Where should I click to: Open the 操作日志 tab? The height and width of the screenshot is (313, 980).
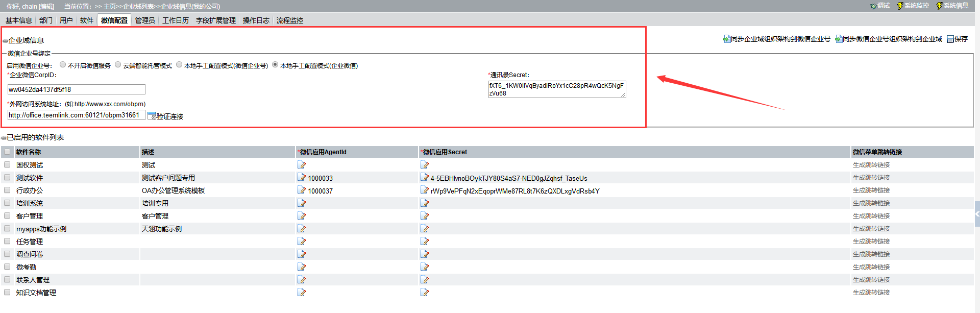[x=256, y=20]
